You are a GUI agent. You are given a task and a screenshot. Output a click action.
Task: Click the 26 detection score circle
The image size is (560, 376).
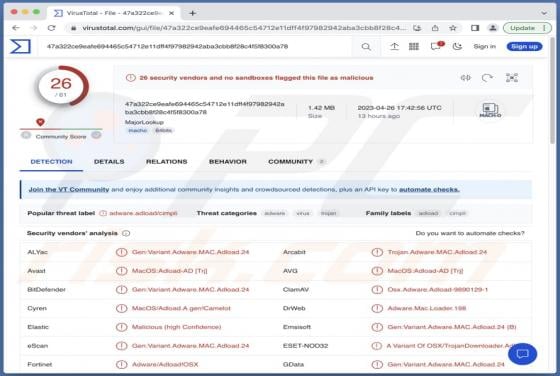[x=61, y=86]
